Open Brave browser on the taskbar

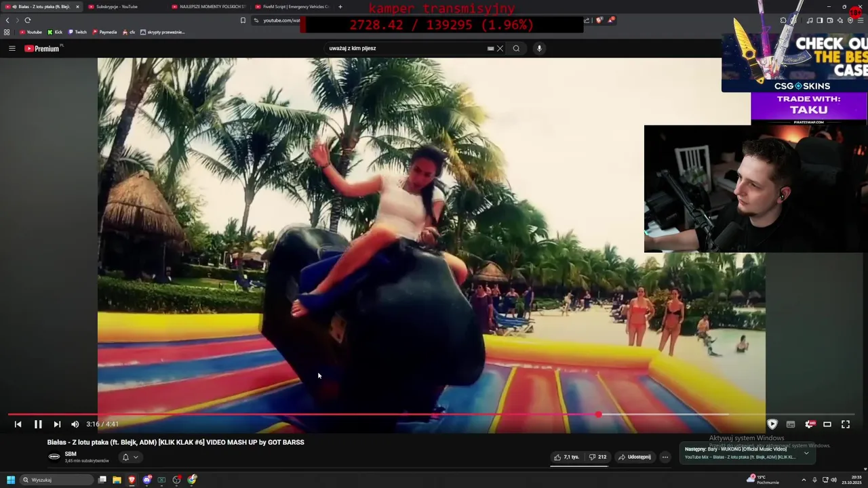pyautogui.click(x=132, y=480)
